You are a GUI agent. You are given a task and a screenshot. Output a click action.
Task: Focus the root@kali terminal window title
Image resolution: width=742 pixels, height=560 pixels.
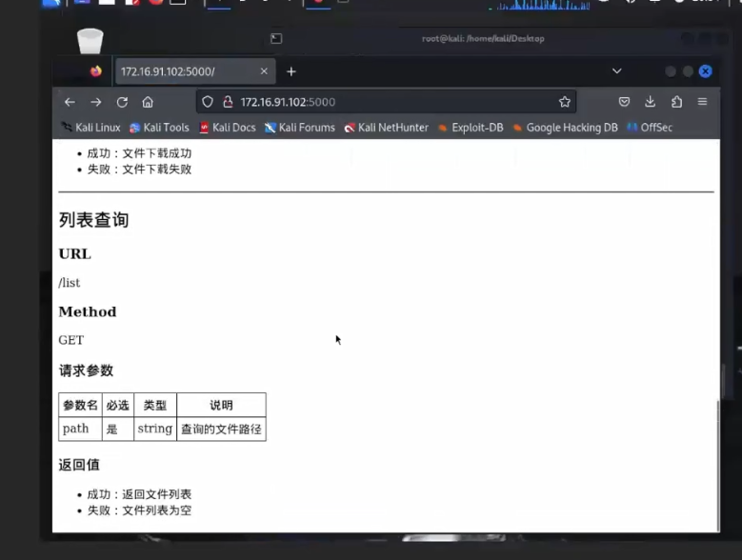click(x=483, y=38)
